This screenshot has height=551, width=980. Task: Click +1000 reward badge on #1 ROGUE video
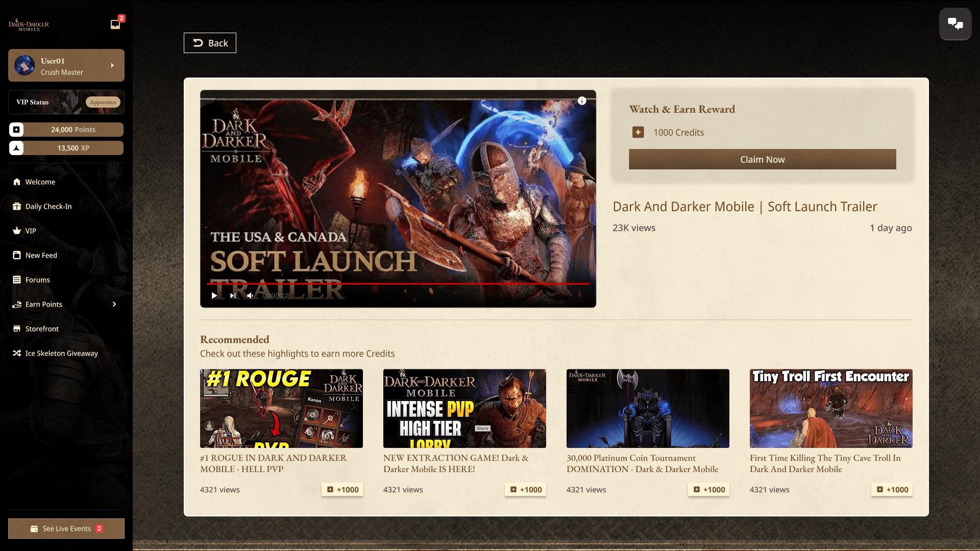(342, 490)
